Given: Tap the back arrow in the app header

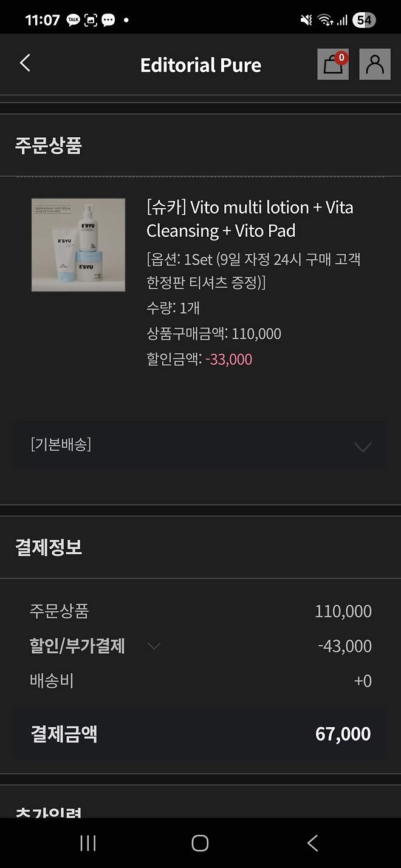Looking at the screenshot, I should click(x=24, y=64).
